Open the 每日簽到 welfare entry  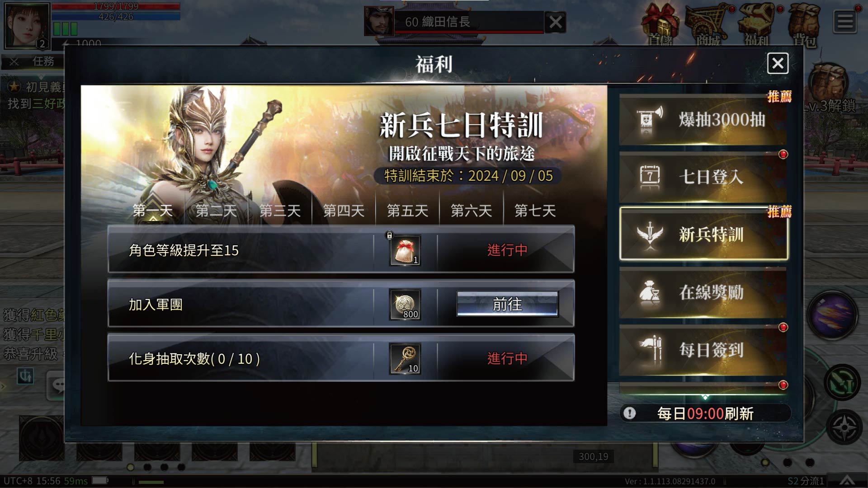703,350
